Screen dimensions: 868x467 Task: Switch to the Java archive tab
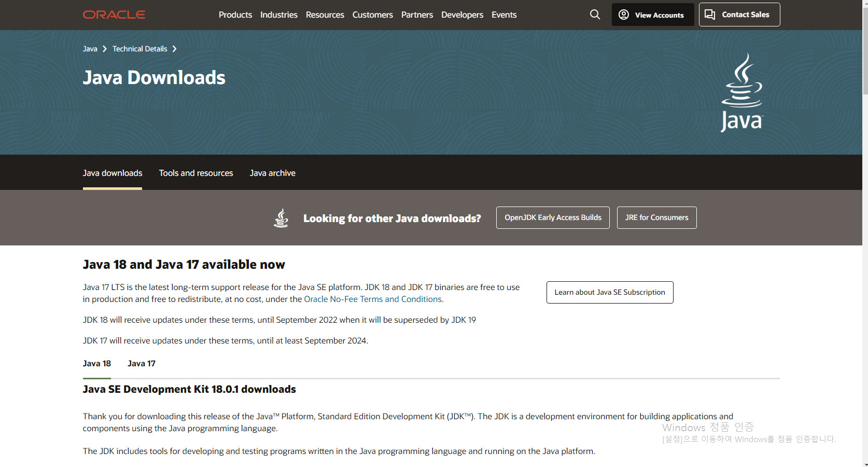pyautogui.click(x=273, y=173)
